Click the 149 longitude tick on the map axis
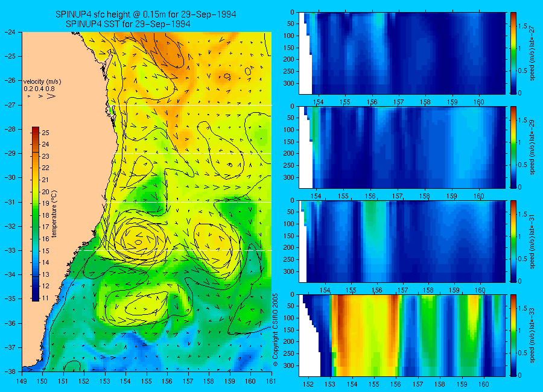 (x=22, y=381)
